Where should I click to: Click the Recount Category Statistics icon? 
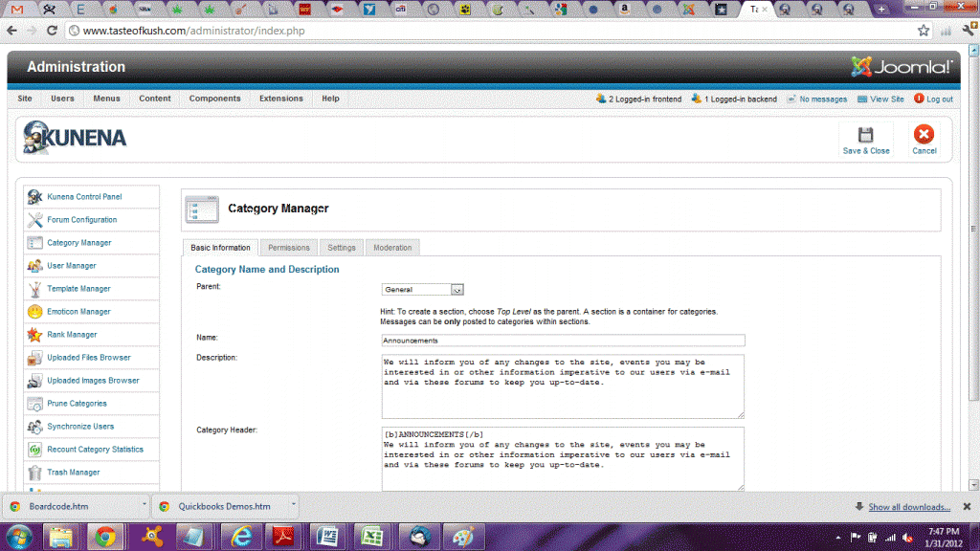pyautogui.click(x=35, y=450)
